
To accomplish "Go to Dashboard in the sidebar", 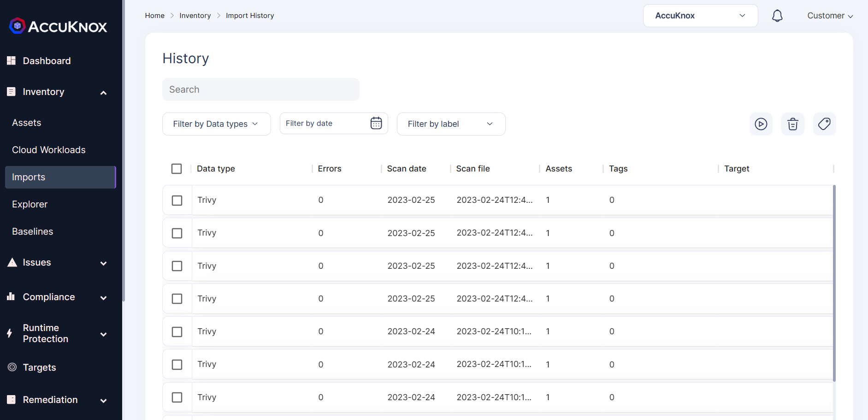I will (47, 61).
